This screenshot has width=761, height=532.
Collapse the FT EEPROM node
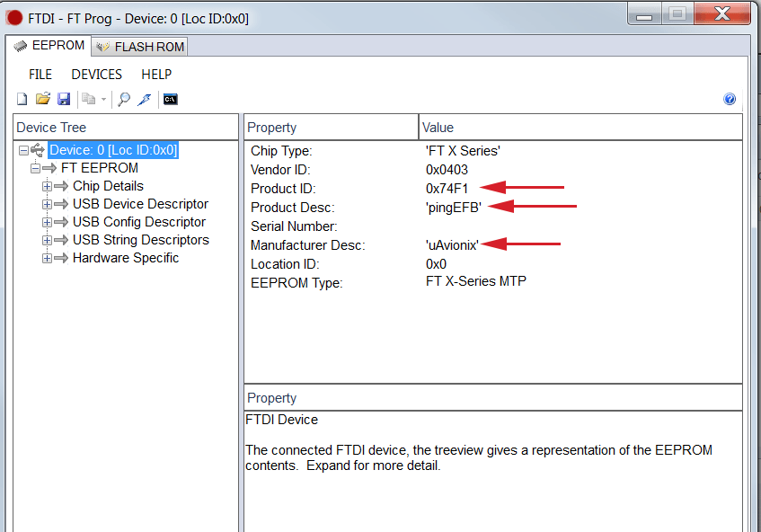(35, 168)
